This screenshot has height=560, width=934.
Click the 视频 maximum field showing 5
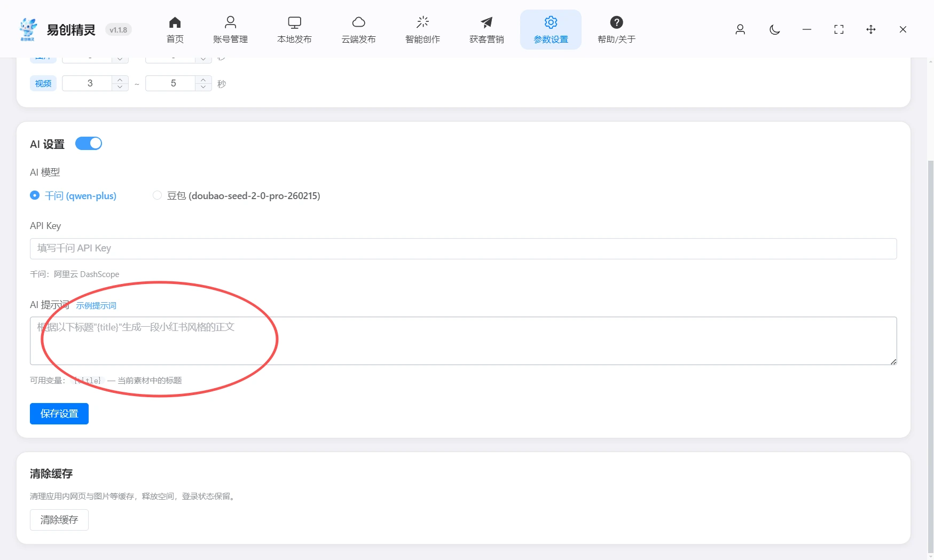pos(171,83)
